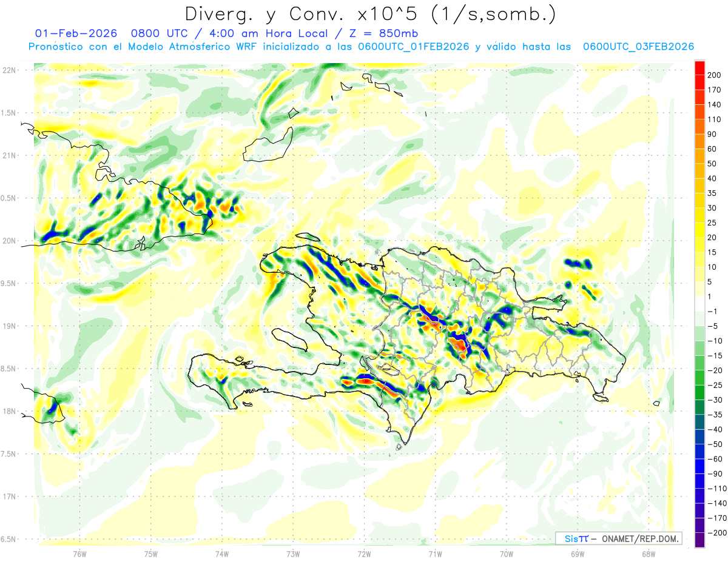The width and height of the screenshot is (728, 562).
Task: Click the legend value -5
Action: [x=712, y=326]
